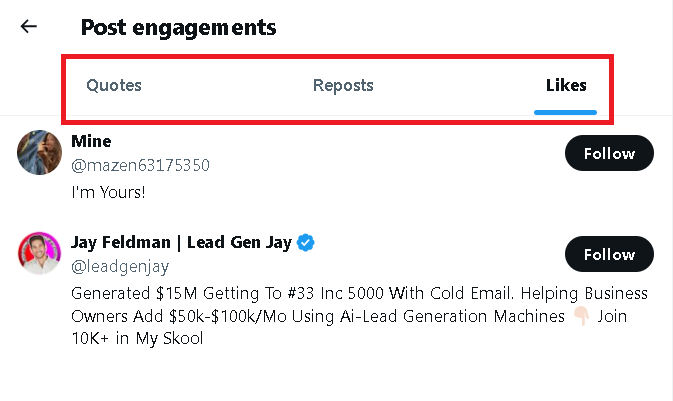The height and width of the screenshot is (401, 673).
Task: Click the display name "Mine"
Action: 91,141
